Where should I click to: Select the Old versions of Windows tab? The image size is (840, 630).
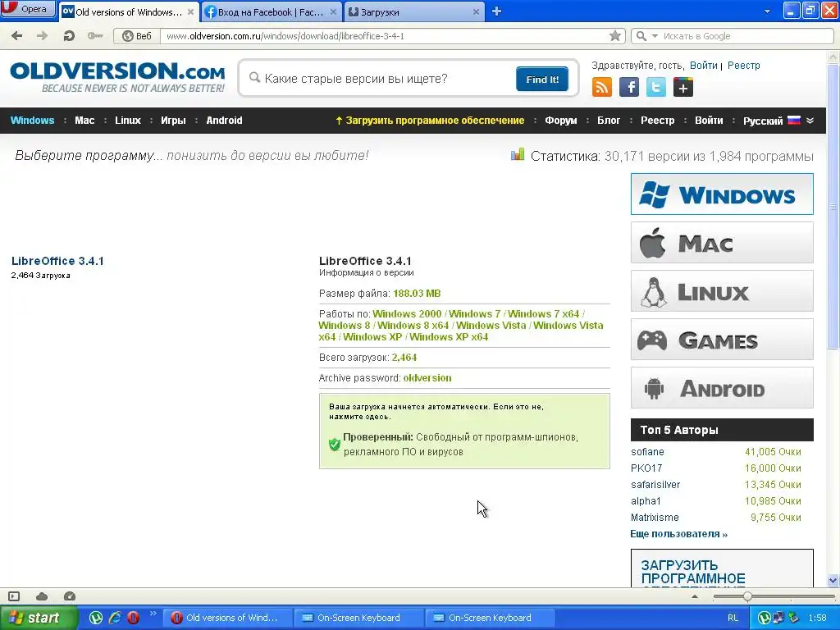(129, 11)
